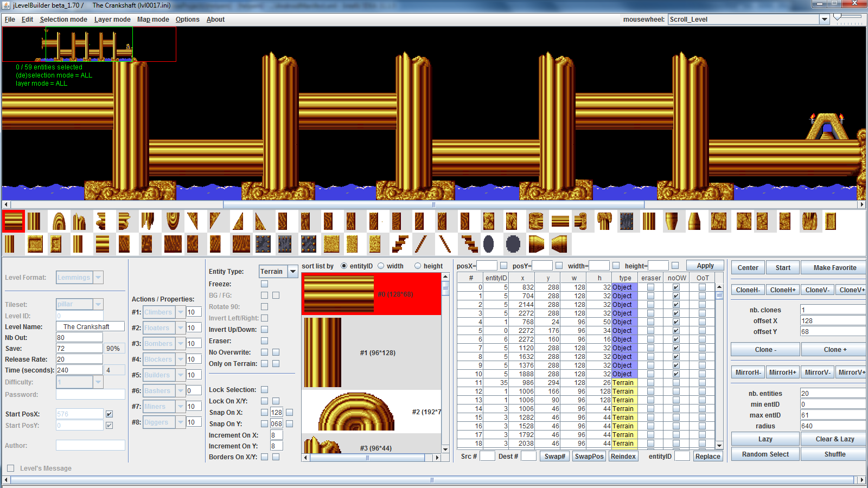Choose the large dark gray circle tile

pyautogui.click(x=513, y=244)
